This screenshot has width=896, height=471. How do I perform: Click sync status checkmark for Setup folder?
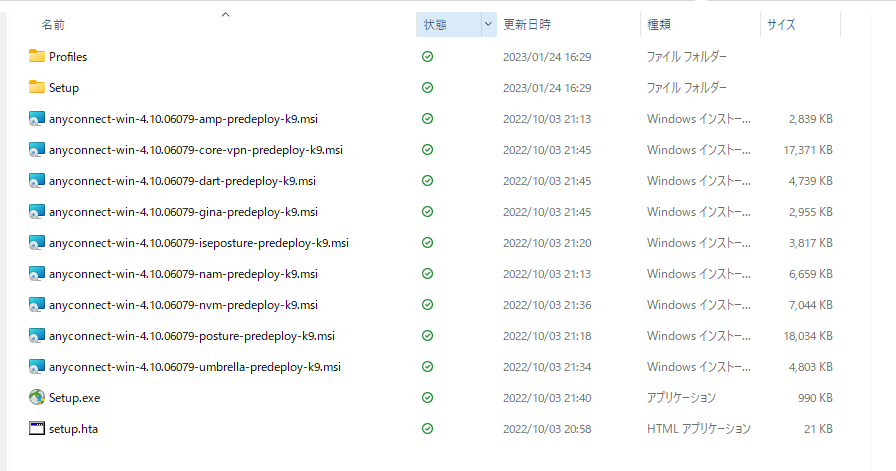tap(427, 87)
